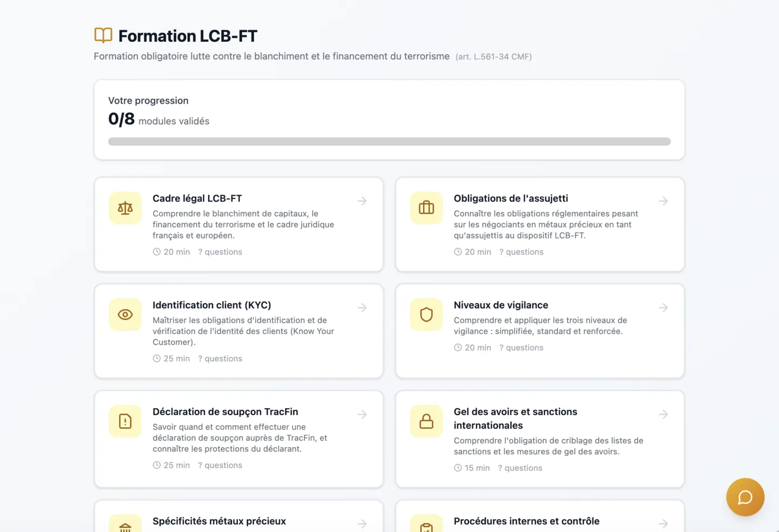Click the arrow on Procédures internes et contrôle card
This screenshot has width=779, height=532.
(x=663, y=523)
